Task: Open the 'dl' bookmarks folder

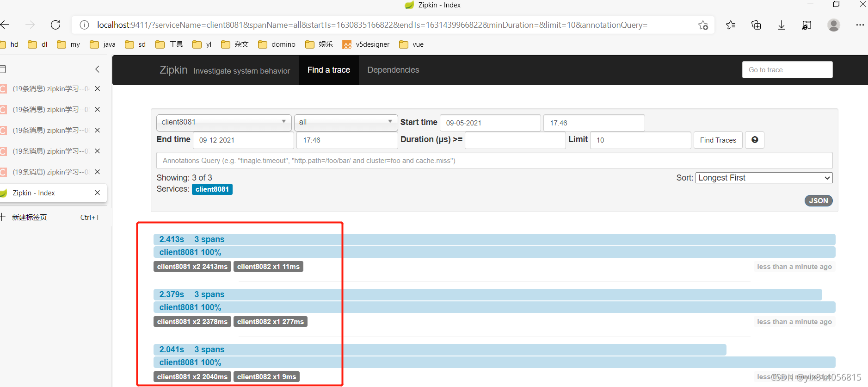Action: pyautogui.click(x=37, y=44)
